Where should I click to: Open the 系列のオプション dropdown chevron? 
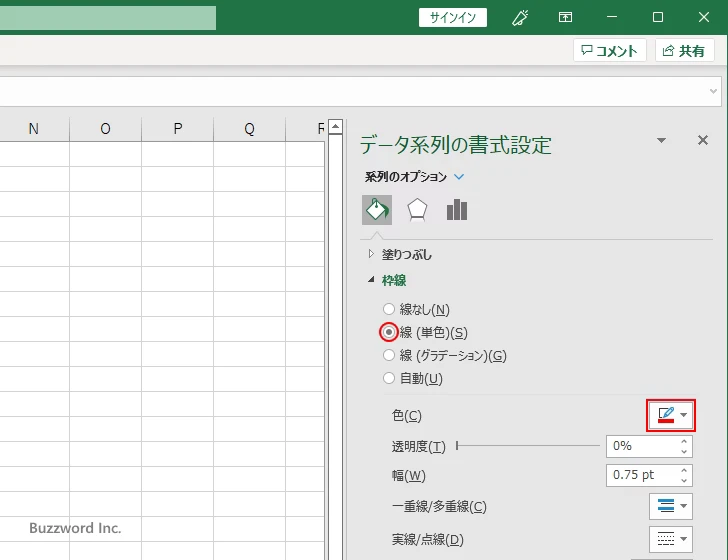(459, 176)
